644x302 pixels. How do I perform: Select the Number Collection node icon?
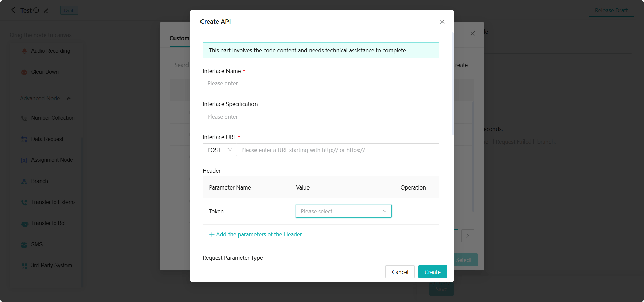click(24, 118)
